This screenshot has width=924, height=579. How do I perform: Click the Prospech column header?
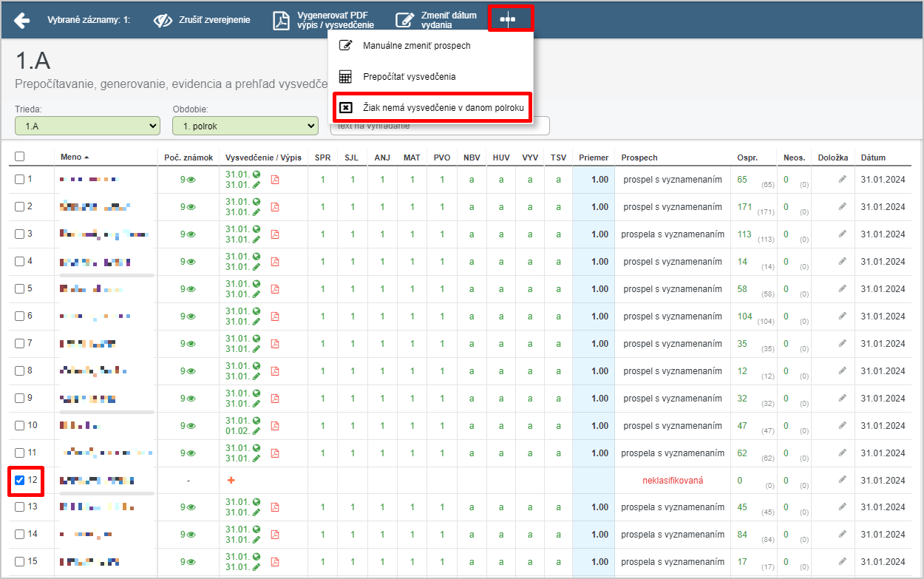[x=639, y=158]
